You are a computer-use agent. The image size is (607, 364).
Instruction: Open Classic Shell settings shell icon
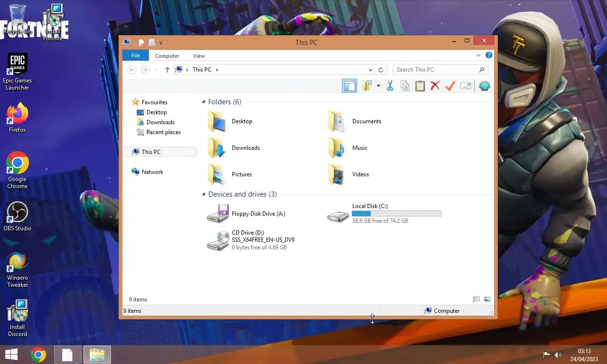(x=484, y=86)
